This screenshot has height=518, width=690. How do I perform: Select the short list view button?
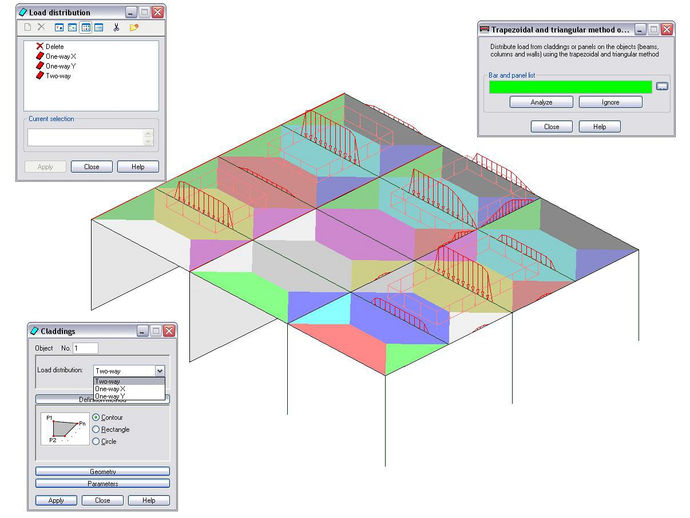pyautogui.click(x=86, y=27)
